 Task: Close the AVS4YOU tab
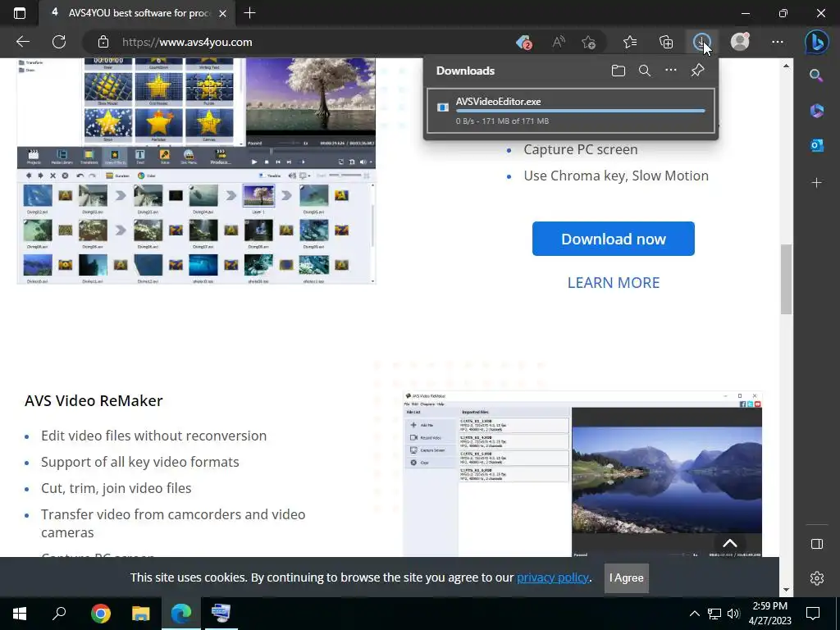pyautogui.click(x=223, y=13)
